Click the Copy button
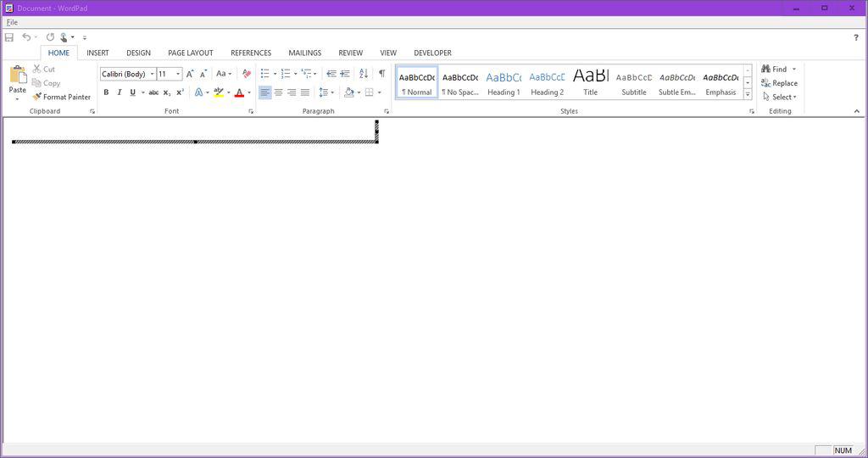The image size is (868, 458). click(x=46, y=83)
